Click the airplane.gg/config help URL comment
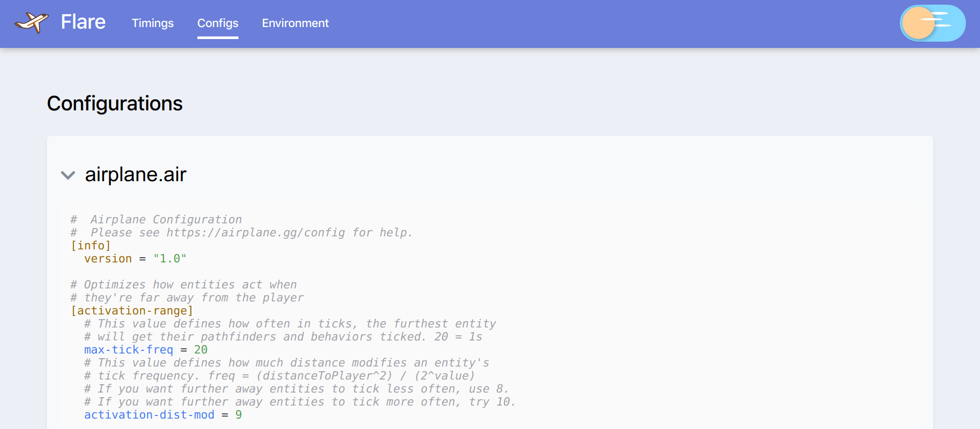This screenshot has height=429, width=980. [x=256, y=233]
